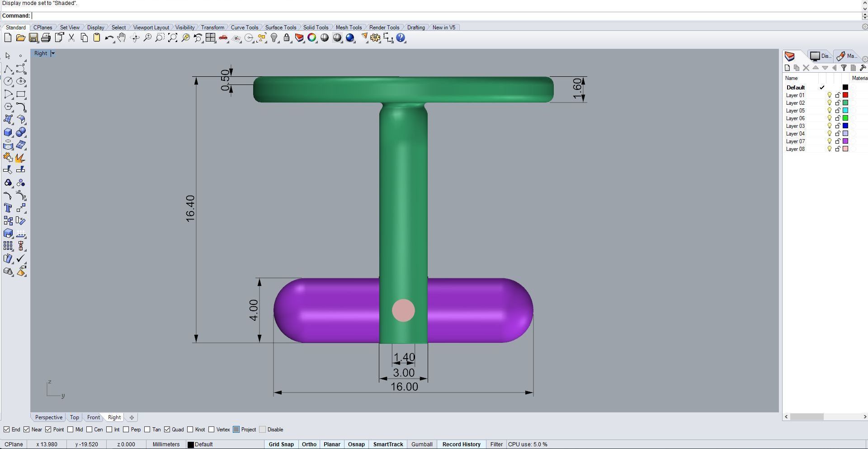Image resolution: width=868 pixels, height=449 pixels.
Task: Enable the Perp osnap checkbox
Action: point(126,430)
